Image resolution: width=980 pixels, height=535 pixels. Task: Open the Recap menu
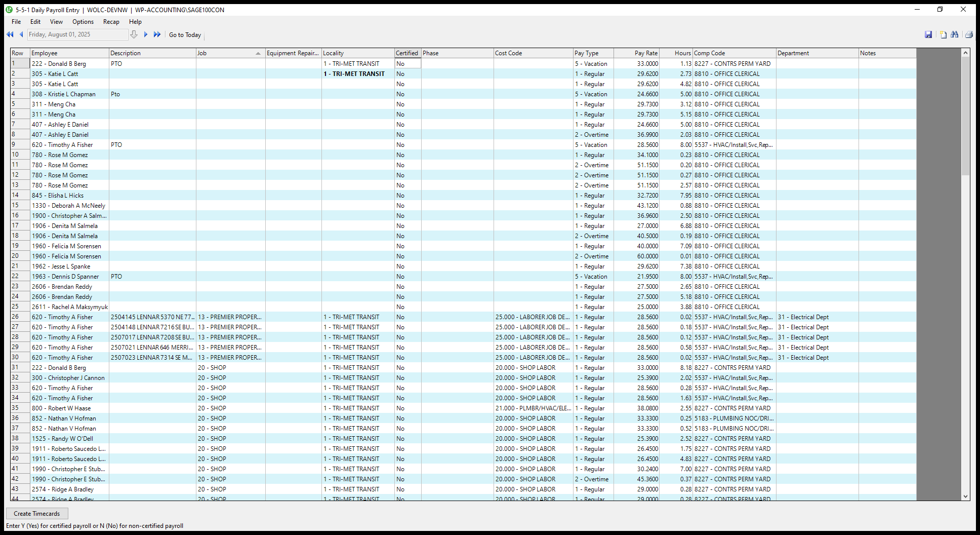point(111,22)
